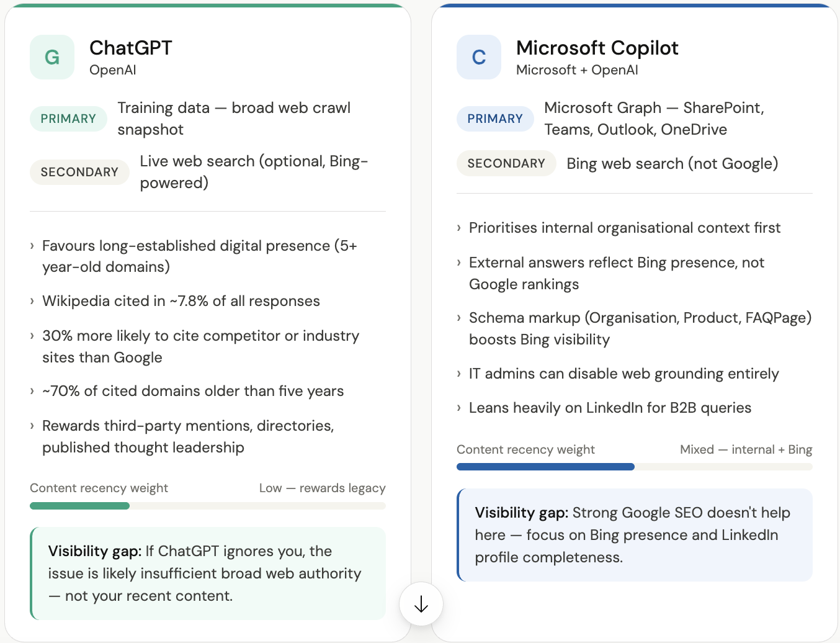The image size is (840, 643).
Task: Click '30% more likely to cite competitor' bullet
Action: (x=201, y=346)
